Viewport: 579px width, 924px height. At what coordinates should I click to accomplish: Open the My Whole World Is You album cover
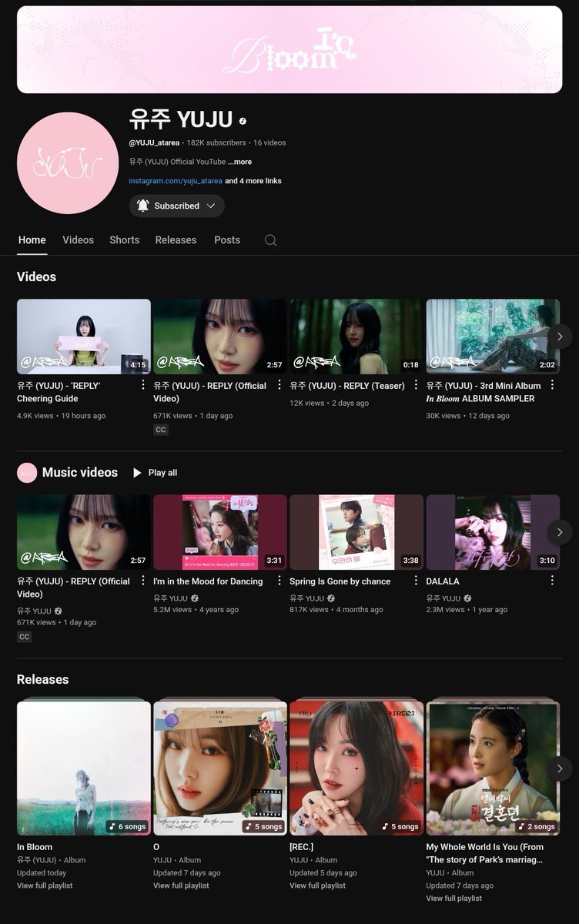(493, 767)
